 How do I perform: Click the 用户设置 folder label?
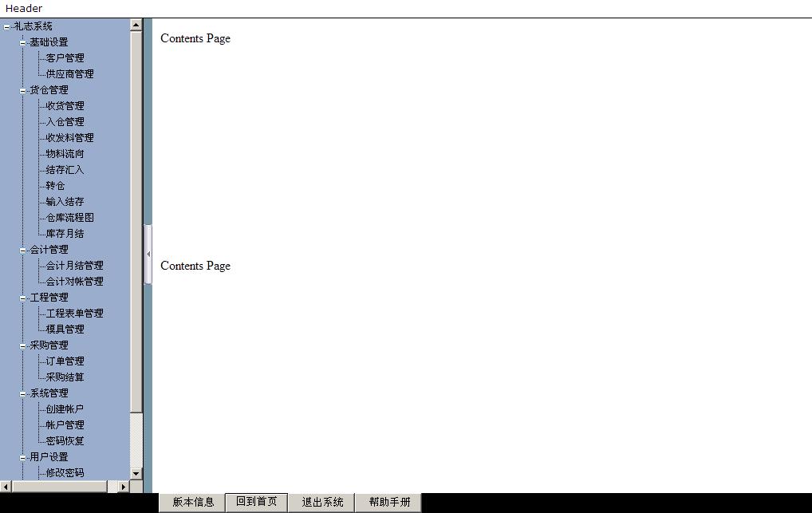[x=49, y=457]
